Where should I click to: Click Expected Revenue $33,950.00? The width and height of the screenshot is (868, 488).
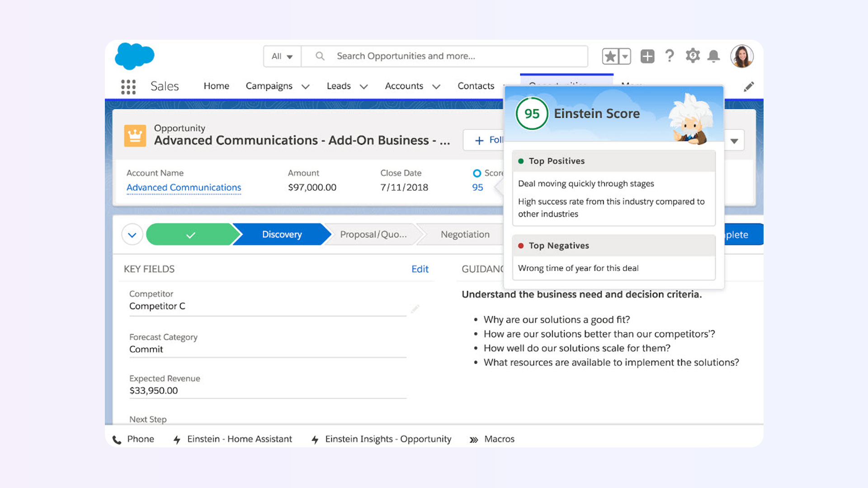pyautogui.click(x=153, y=391)
